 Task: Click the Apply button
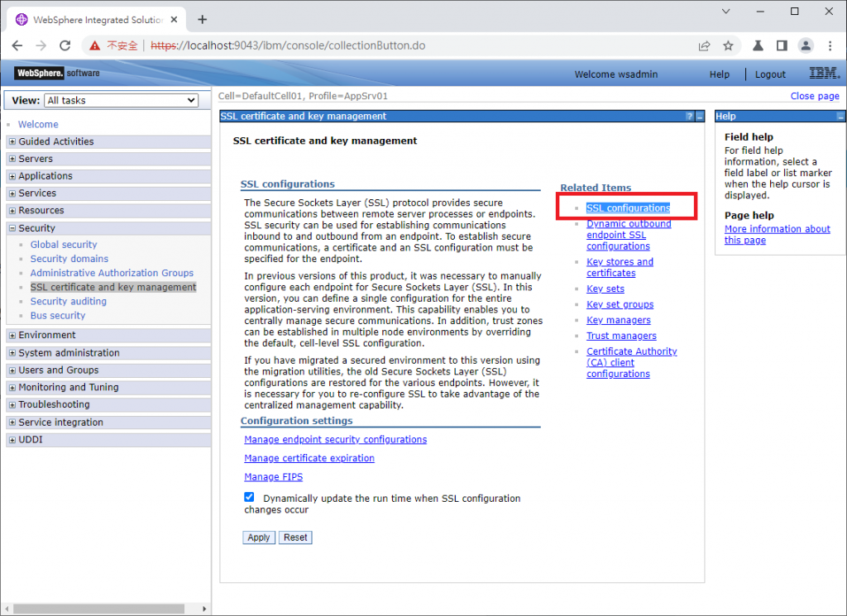[259, 537]
